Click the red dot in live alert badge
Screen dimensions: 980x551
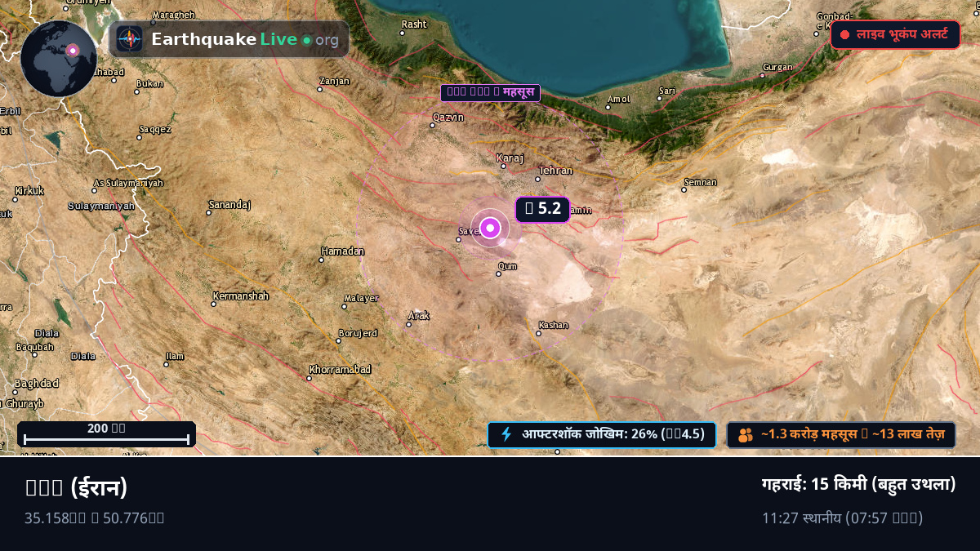tap(845, 35)
